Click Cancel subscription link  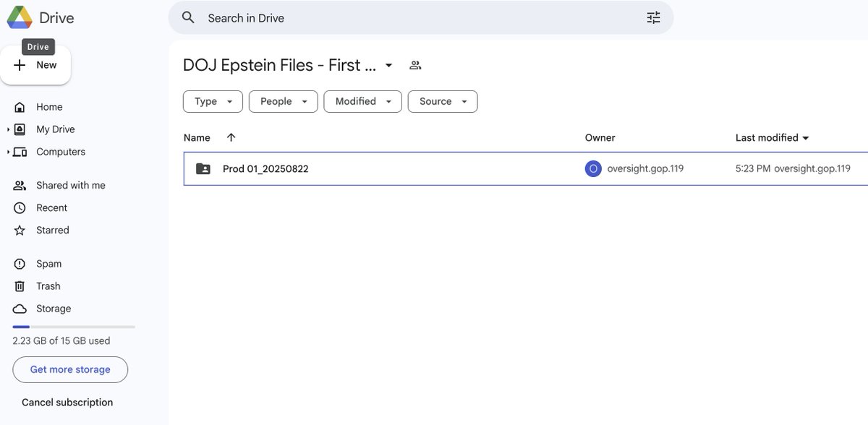pos(67,403)
